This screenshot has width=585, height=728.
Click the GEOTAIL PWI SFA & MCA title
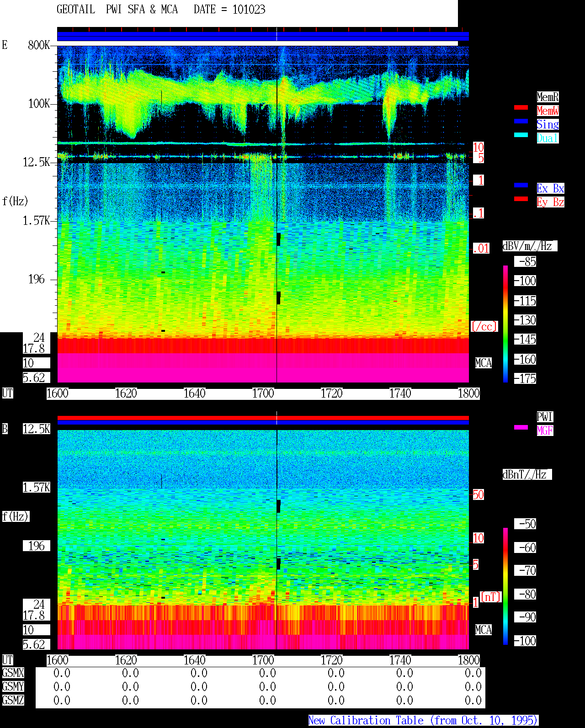tap(117, 10)
